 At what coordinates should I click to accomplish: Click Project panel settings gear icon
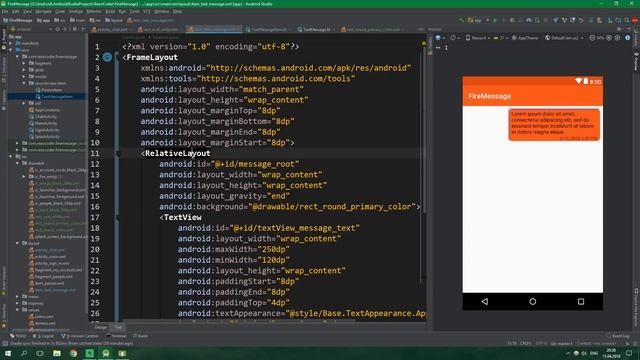click(75, 29)
